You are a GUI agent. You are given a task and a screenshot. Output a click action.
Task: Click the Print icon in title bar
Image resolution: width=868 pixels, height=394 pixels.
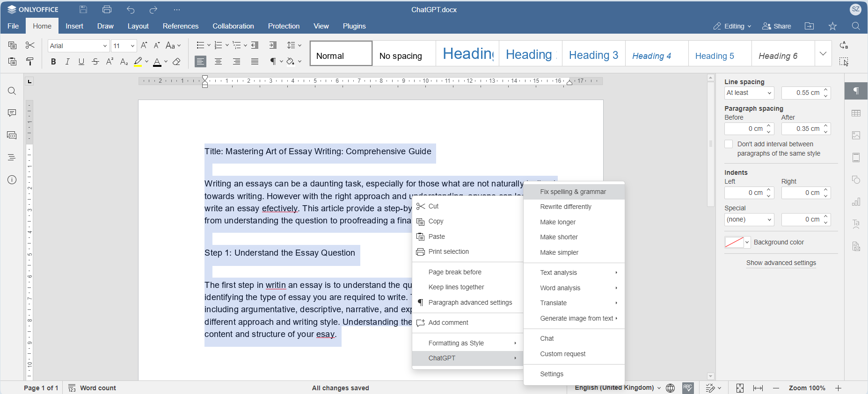coord(107,9)
